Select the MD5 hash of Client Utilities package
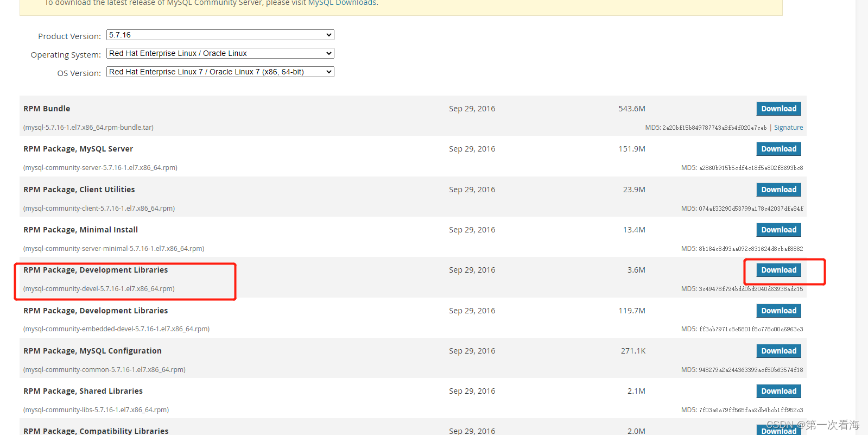 [x=751, y=209]
